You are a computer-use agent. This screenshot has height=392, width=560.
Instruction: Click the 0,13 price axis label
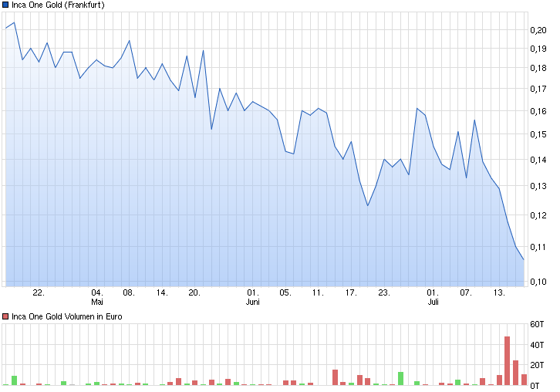click(x=538, y=186)
